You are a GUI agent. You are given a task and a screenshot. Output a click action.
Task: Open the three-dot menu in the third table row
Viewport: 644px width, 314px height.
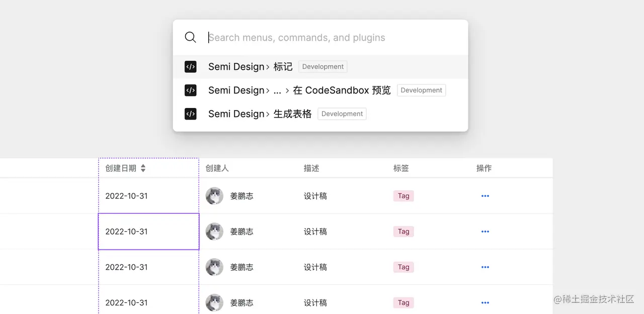(x=485, y=267)
